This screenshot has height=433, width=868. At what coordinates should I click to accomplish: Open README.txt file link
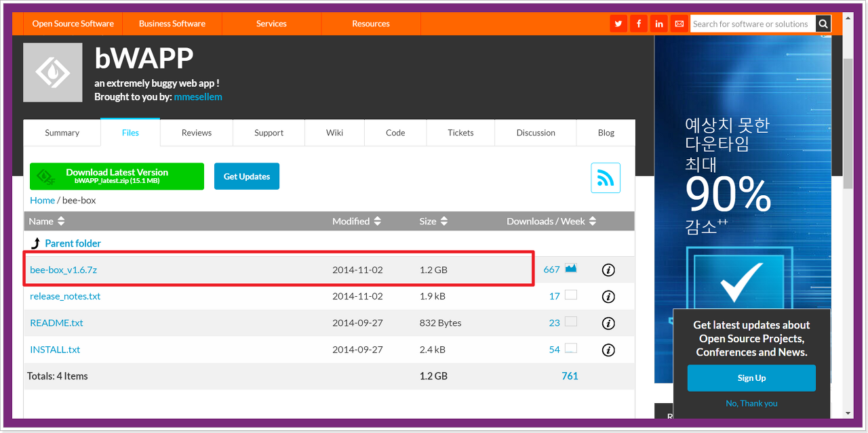tap(56, 323)
